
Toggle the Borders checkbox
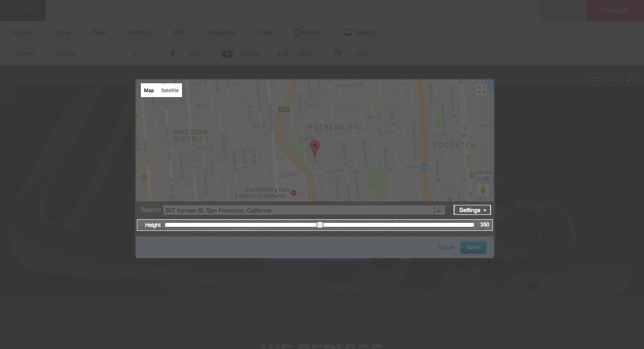[x=12, y=54]
